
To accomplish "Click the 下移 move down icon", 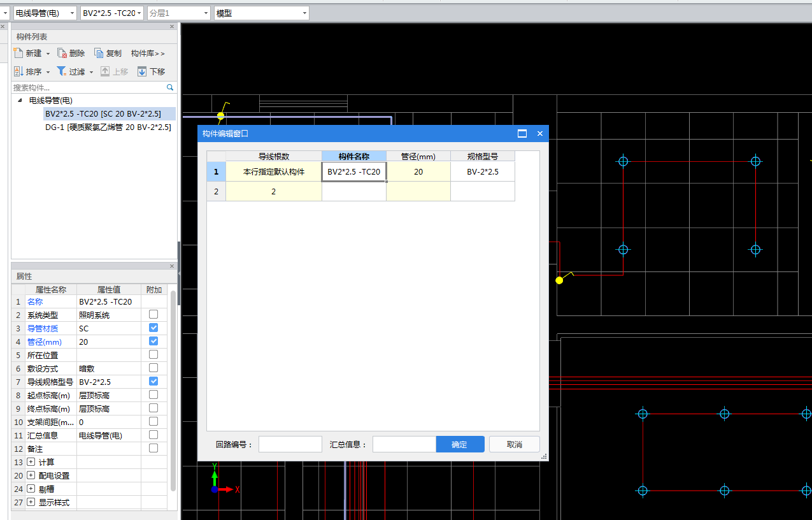I will [x=142, y=71].
